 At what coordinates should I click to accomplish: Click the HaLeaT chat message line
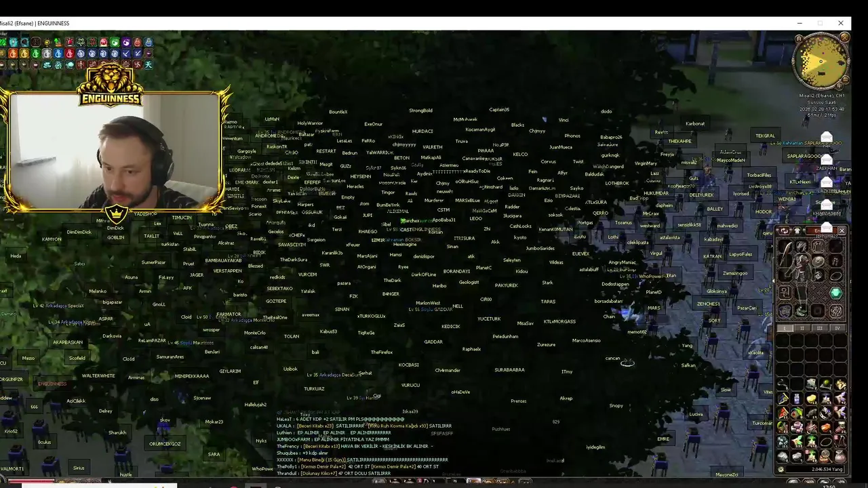(340, 420)
